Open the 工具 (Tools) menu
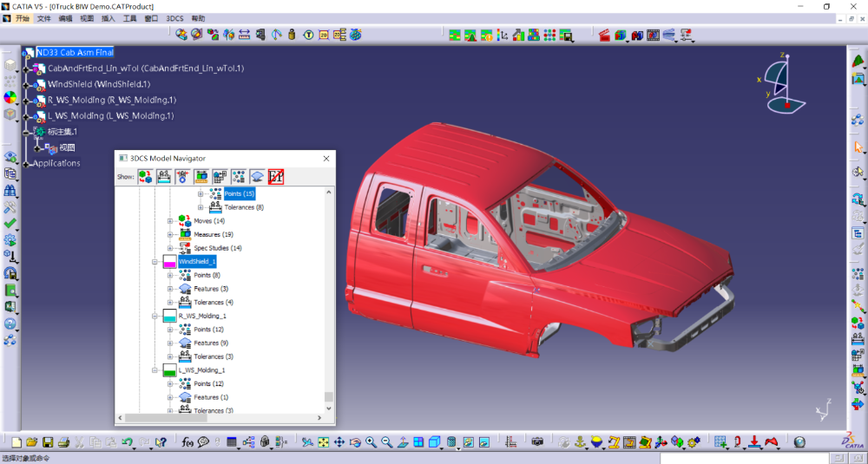The image size is (868, 464). pyautogui.click(x=130, y=18)
